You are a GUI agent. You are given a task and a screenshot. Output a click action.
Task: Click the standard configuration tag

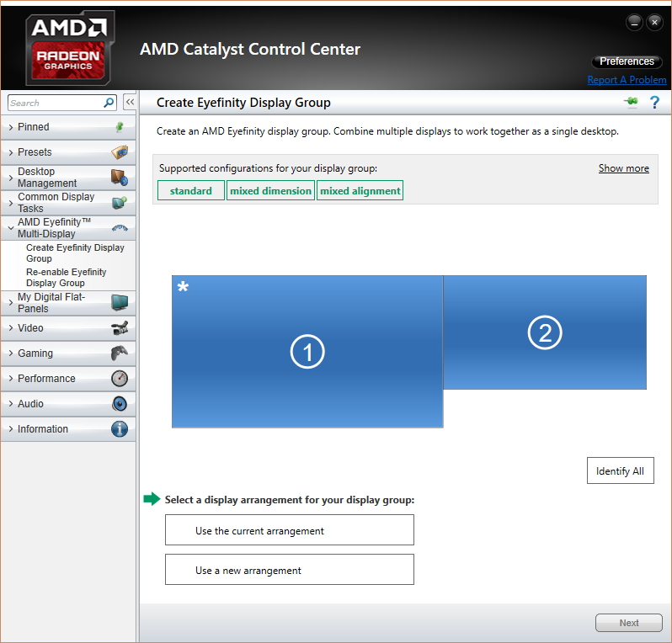[x=190, y=191]
